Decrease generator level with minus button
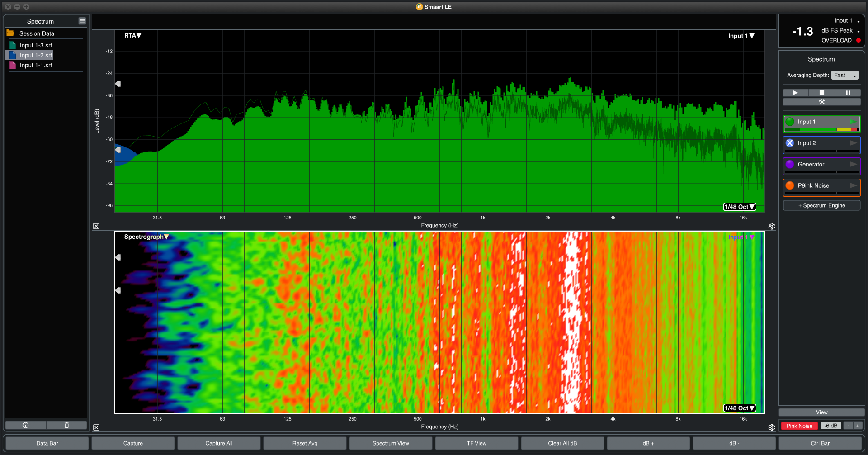 (x=849, y=426)
